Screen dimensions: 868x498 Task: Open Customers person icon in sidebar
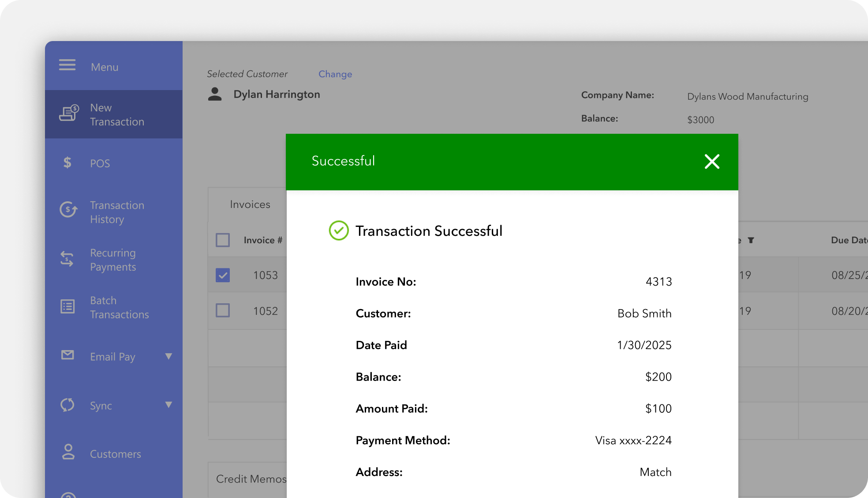tap(68, 452)
